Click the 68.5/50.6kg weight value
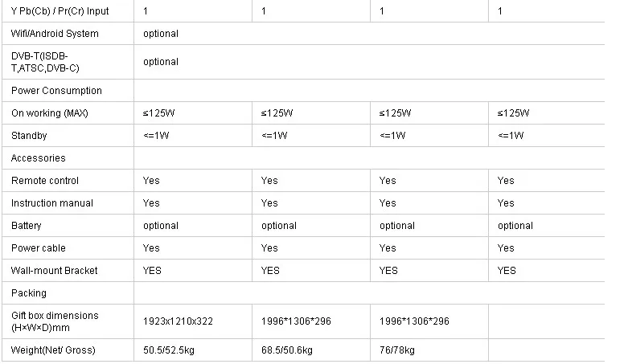Screen dimensions: 624x364 coord(289,350)
